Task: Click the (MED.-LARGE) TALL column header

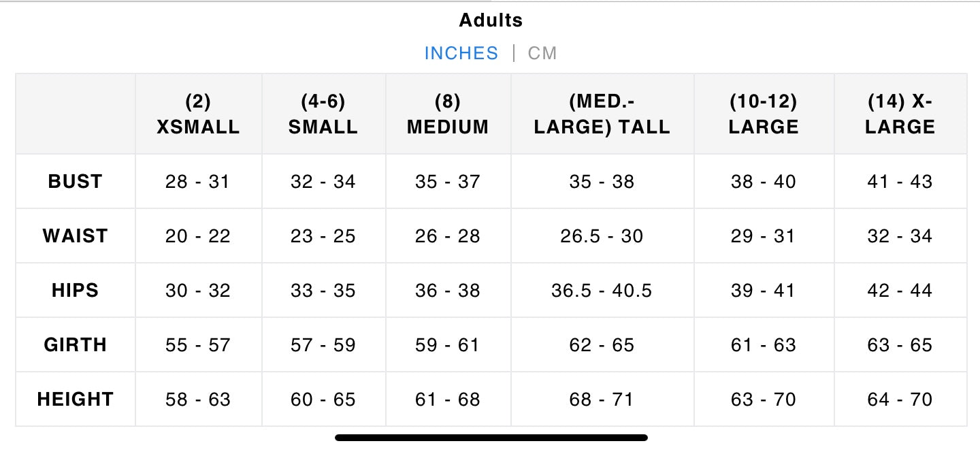Action: [602, 114]
